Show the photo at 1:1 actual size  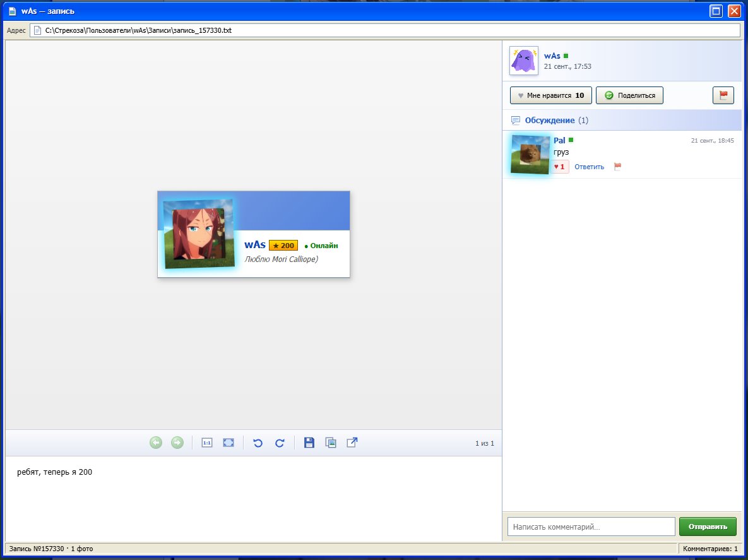tap(206, 443)
